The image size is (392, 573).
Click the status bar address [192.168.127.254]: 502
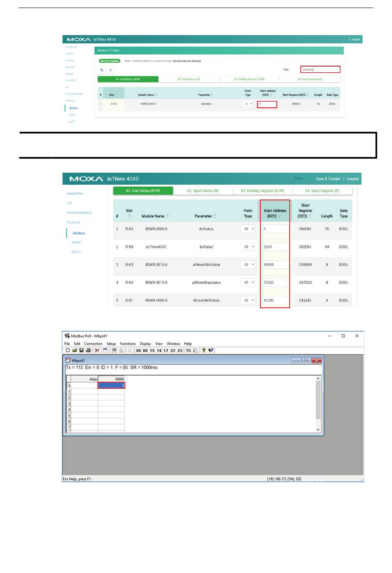click(284, 479)
